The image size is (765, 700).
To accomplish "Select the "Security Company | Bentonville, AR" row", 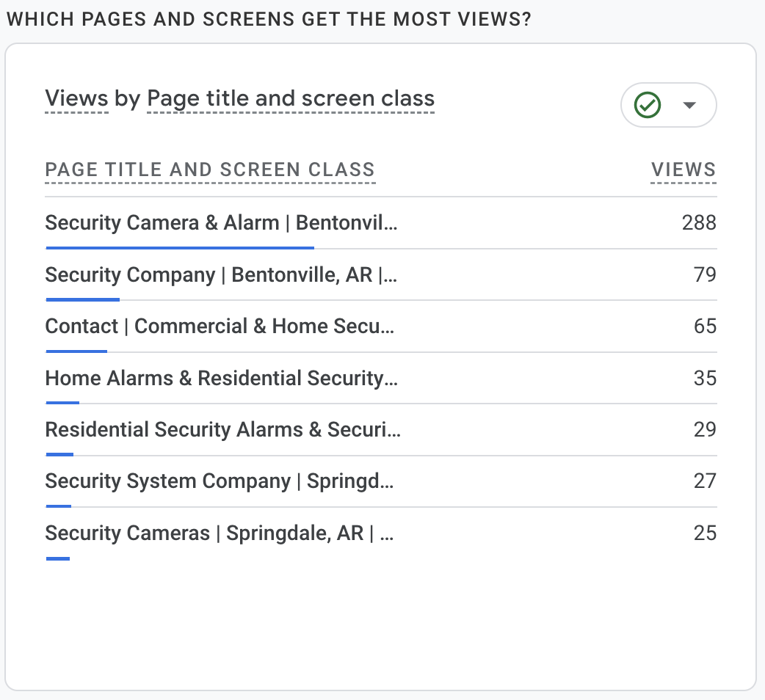I will coord(221,275).
